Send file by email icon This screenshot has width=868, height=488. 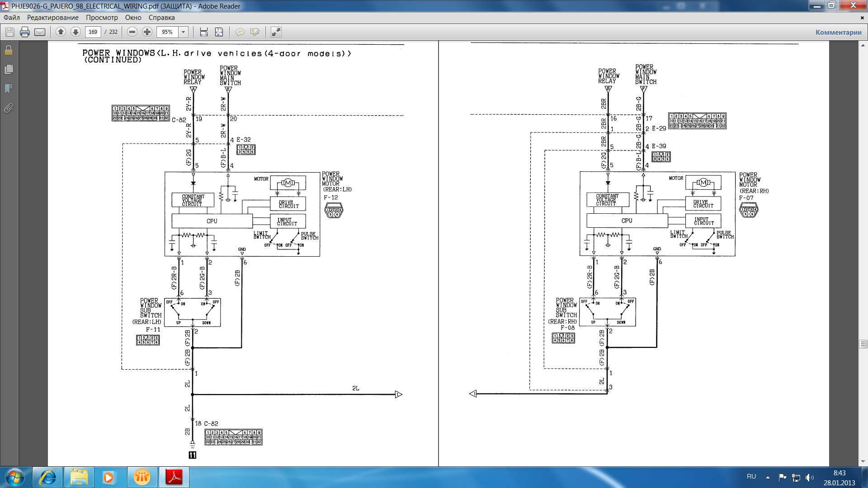click(x=40, y=32)
